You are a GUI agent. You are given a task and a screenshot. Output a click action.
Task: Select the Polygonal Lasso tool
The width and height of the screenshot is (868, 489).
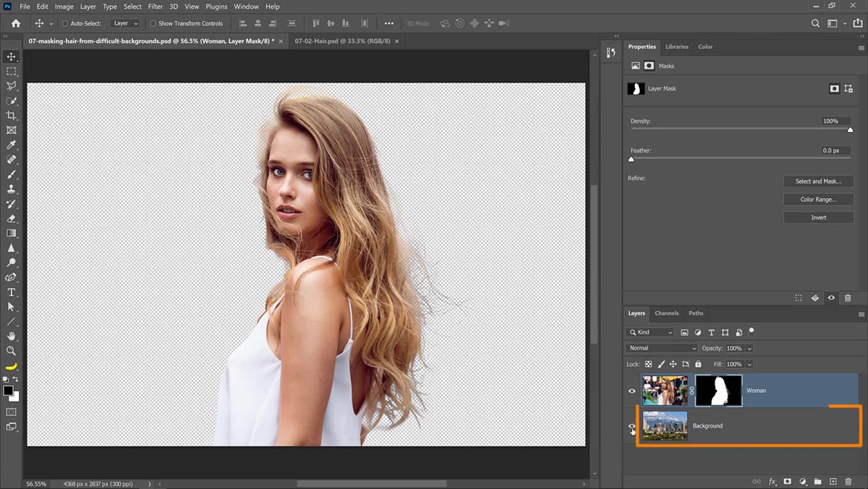[11, 86]
